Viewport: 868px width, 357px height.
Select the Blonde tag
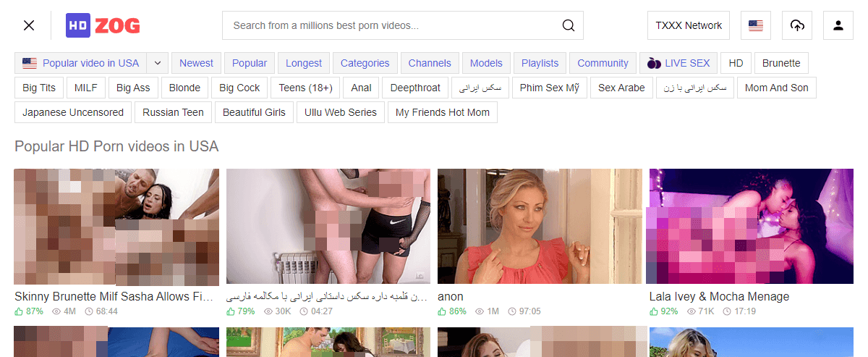[184, 88]
